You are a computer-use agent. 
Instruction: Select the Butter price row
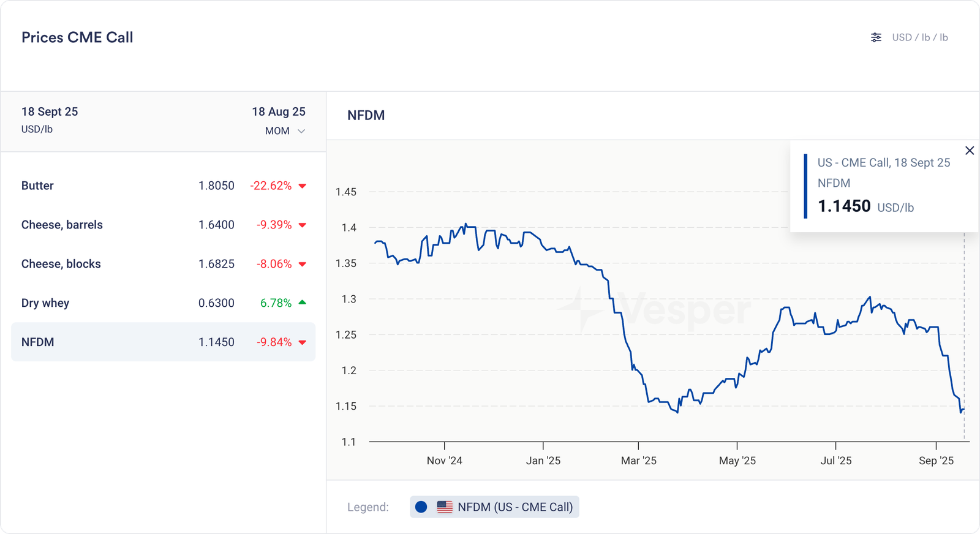coord(163,186)
